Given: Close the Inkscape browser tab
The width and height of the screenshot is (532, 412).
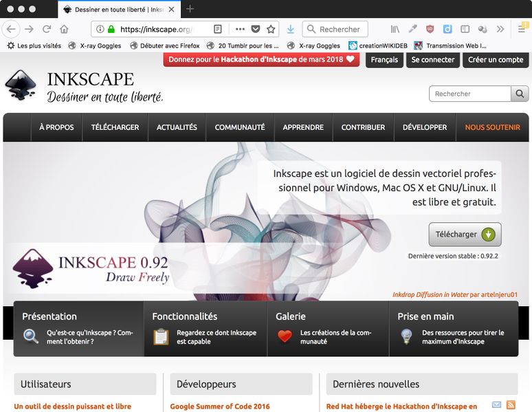Looking at the screenshot, I should (x=172, y=10).
